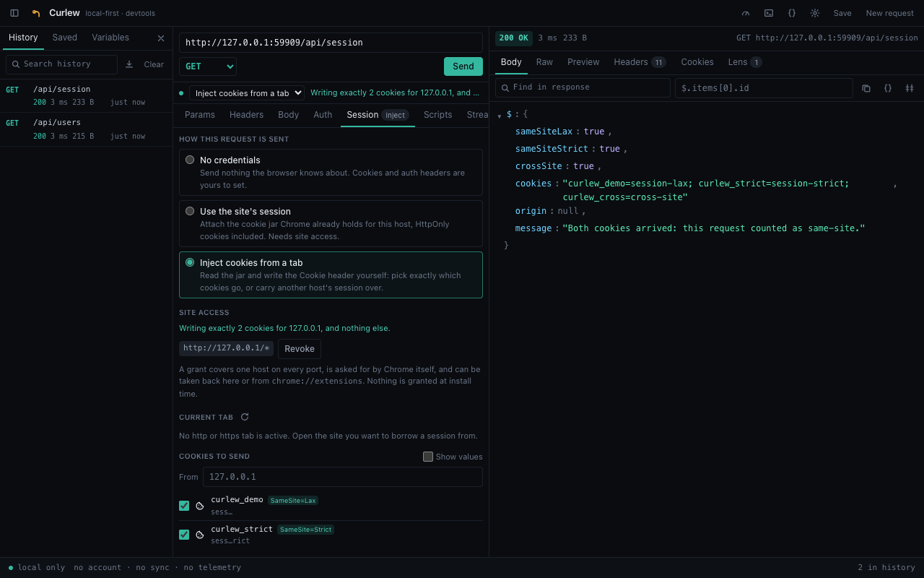Open the GET method dropdown
924x578 pixels.
click(208, 66)
